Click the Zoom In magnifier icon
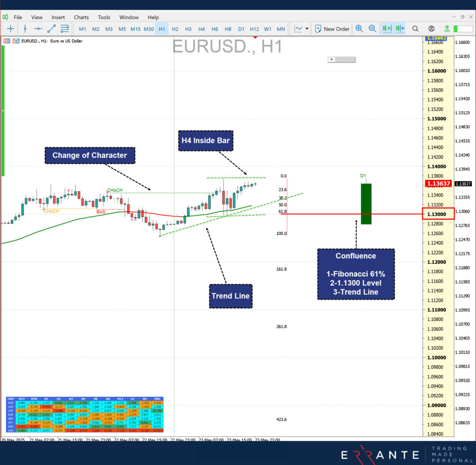 click(x=359, y=29)
